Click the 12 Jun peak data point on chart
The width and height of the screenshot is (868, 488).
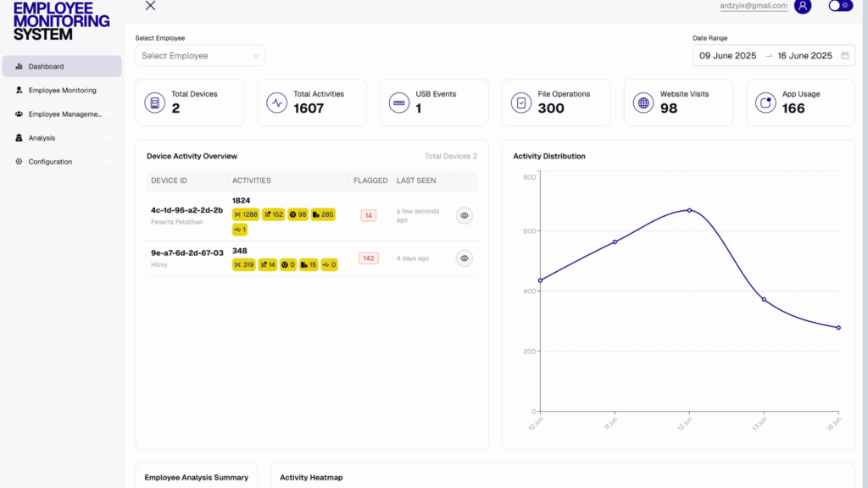(689, 210)
